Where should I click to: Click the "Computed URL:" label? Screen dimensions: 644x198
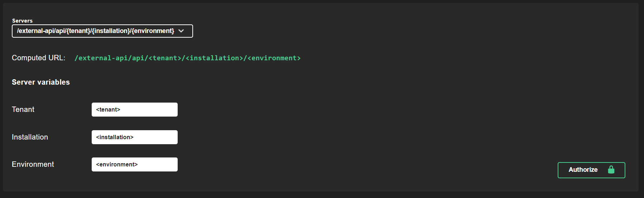[39, 58]
